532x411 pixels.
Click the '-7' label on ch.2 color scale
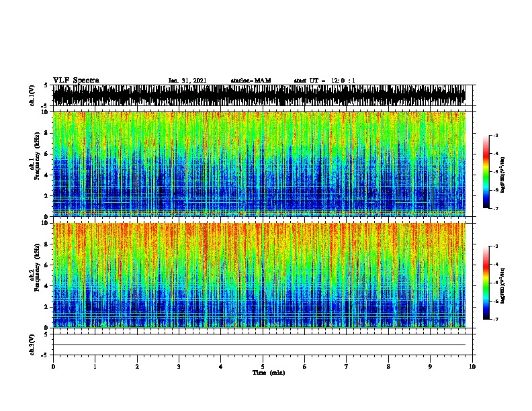[495, 320]
